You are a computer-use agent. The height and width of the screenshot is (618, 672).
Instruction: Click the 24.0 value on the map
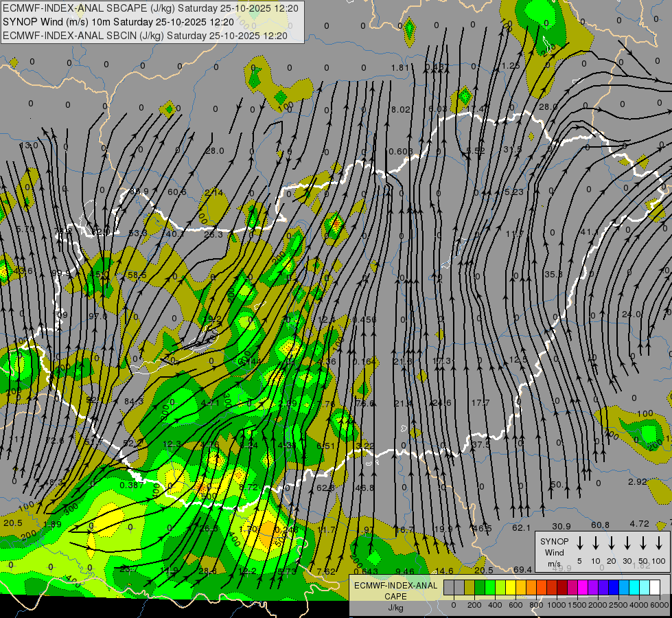tap(631, 314)
